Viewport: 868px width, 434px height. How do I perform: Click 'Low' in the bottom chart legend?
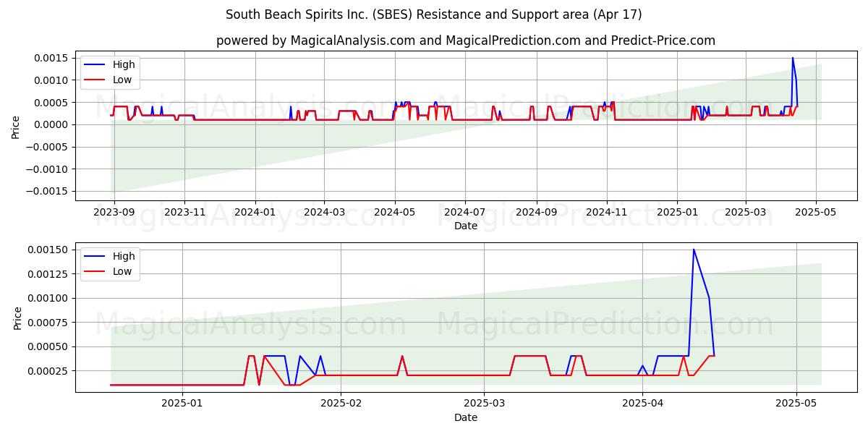pyautogui.click(x=123, y=271)
